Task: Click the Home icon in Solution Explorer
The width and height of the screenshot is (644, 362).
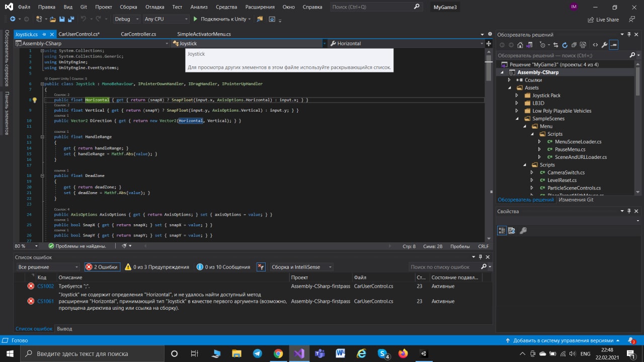Action: coord(520,45)
